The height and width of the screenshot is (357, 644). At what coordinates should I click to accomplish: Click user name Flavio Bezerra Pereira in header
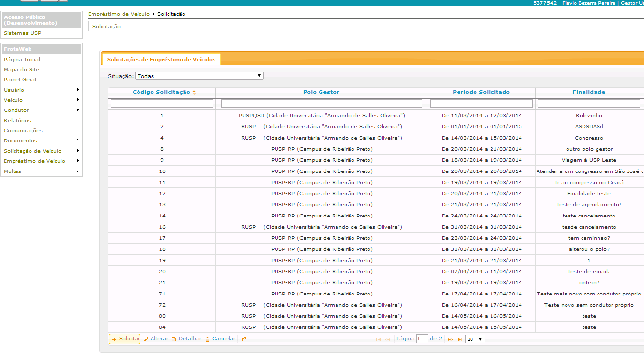coord(589,3)
